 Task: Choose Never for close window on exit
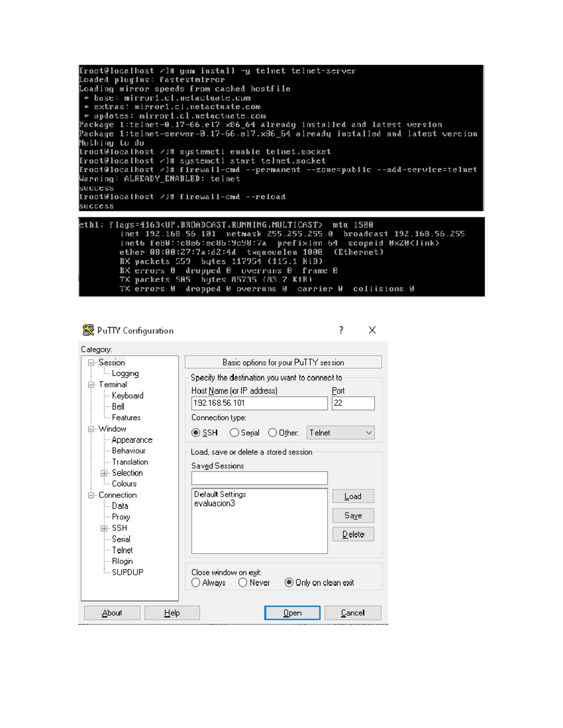click(243, 582)
